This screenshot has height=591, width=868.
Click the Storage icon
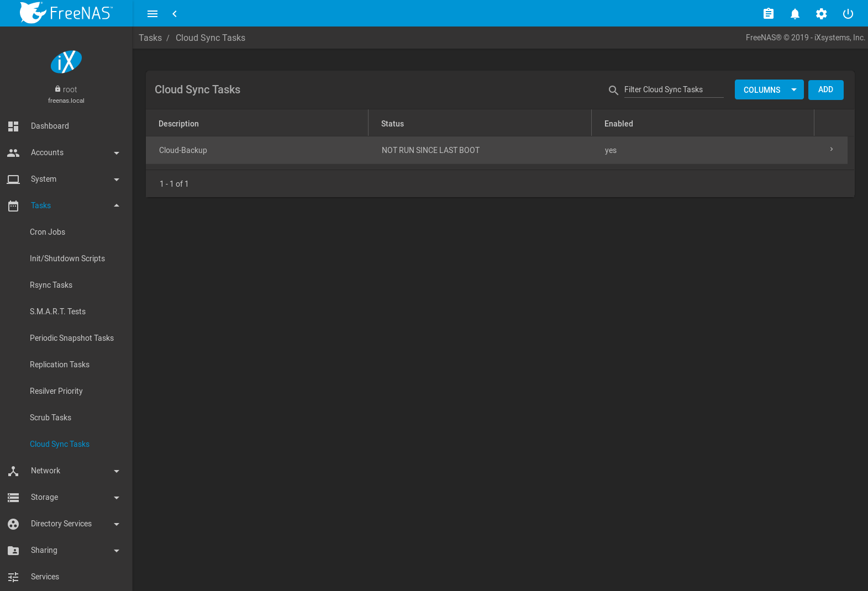[13, 497]
